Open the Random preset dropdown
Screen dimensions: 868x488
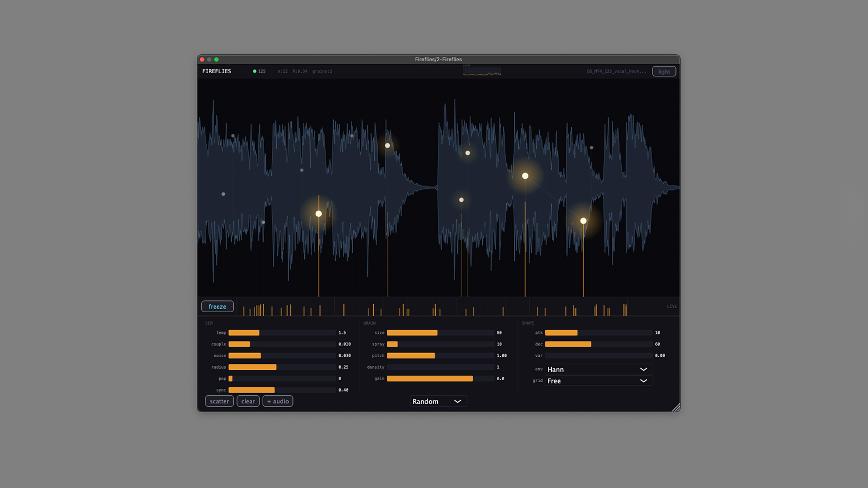pyautogui.click(x=438, y=401)
